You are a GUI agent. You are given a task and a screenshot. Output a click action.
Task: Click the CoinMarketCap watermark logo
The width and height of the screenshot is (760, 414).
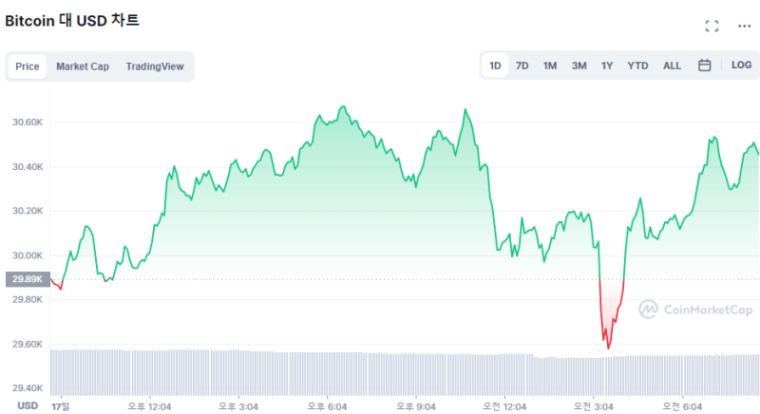coord(695,310)
